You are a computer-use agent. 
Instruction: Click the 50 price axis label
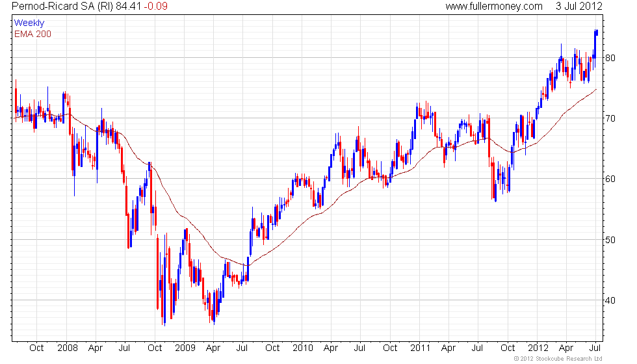[x=610, y=240]
